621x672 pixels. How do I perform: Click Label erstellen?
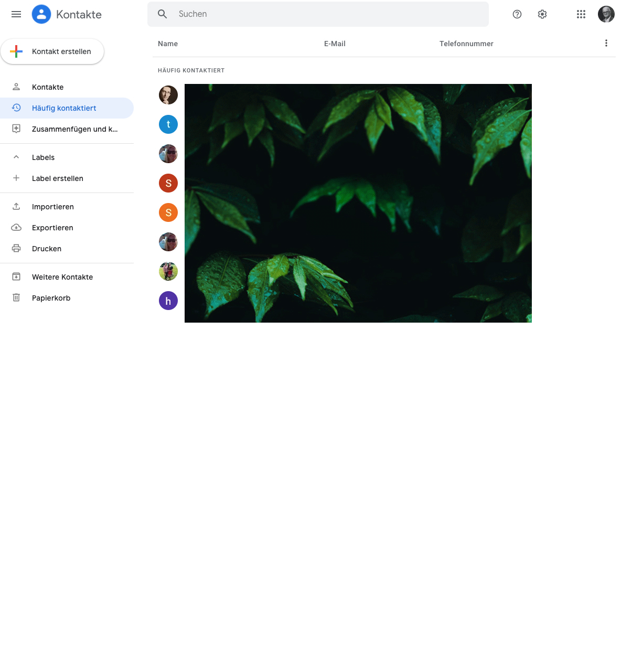pos(67,178)
